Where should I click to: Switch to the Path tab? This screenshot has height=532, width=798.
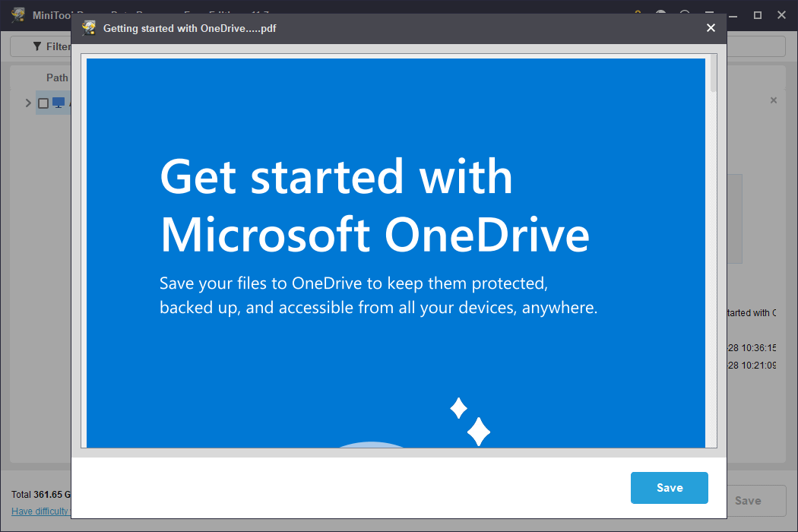click(x=57, y=78)
